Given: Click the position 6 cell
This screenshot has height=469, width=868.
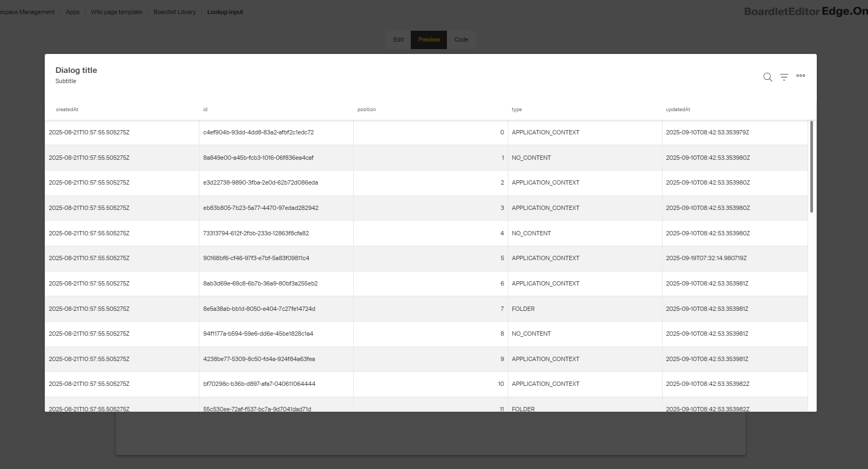Looking at the screenshot, I should pos(431,283).
